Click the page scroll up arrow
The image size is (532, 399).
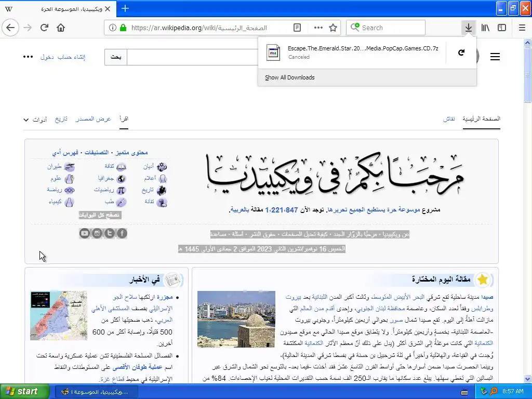527,43
